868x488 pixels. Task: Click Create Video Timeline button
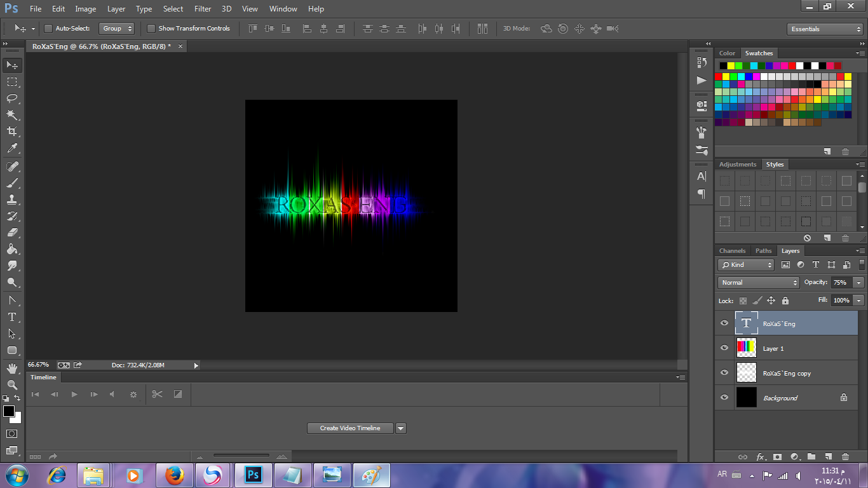(x=350, y=428)
